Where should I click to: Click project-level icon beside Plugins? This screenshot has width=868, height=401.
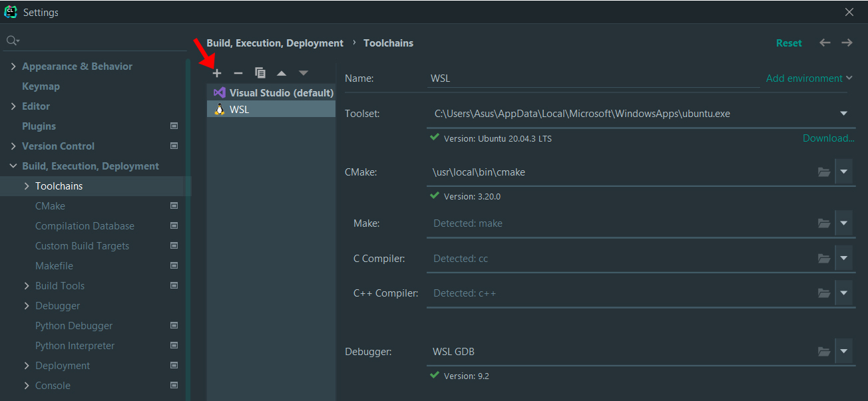[174, 126]
